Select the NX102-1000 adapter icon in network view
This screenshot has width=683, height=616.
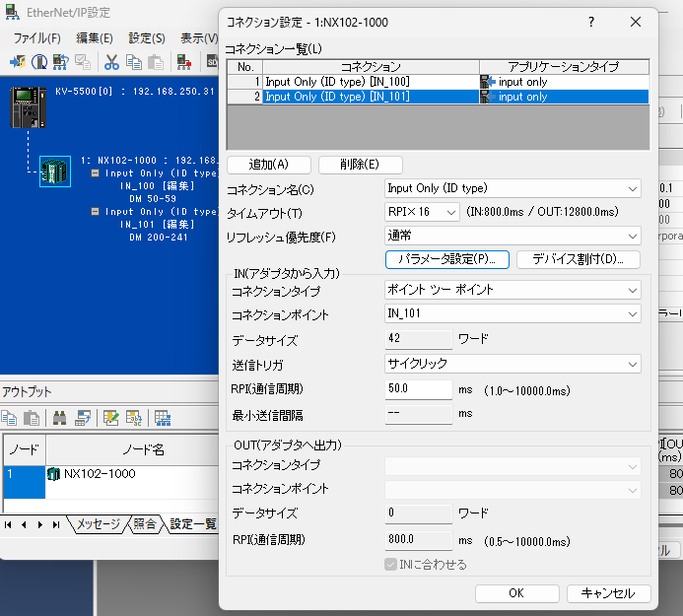coord(54,171)
